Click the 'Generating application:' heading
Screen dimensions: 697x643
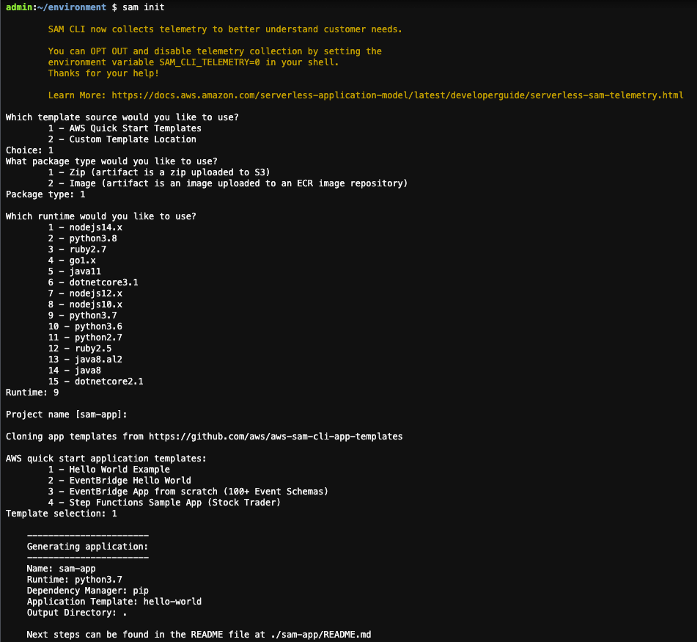pyautogui.click(x=87, y=547)
